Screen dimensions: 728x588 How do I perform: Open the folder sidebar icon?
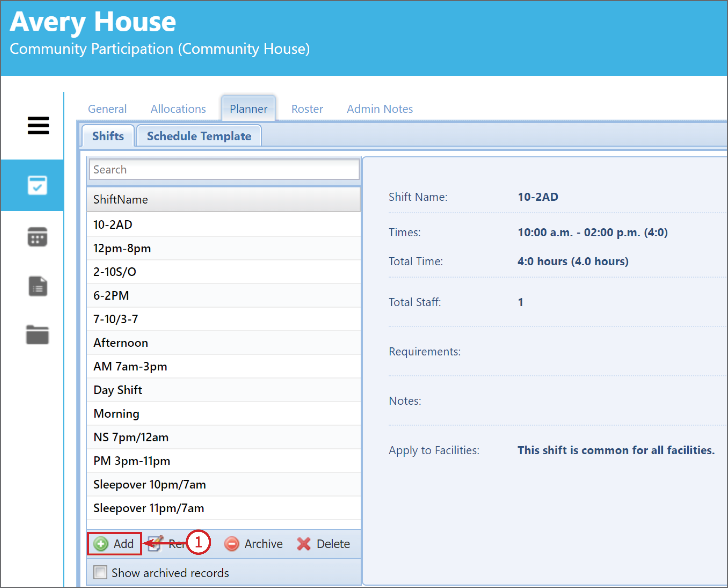[37, 335]
